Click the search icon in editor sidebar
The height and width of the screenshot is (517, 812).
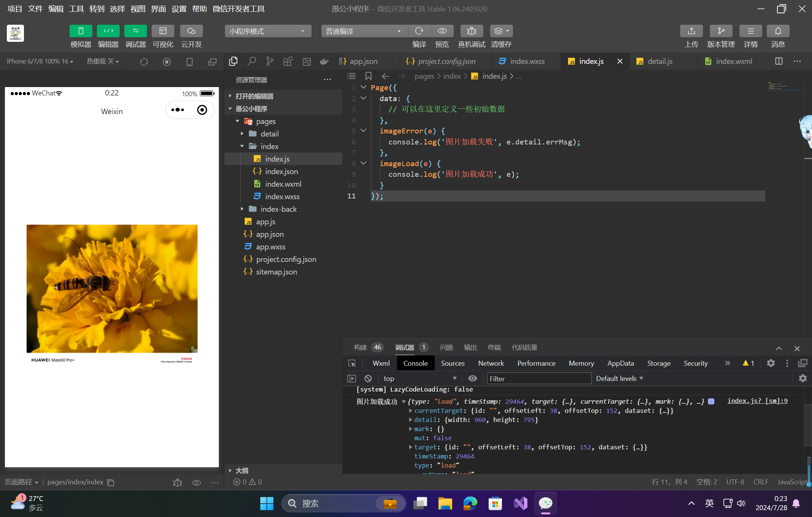(252, 61)
